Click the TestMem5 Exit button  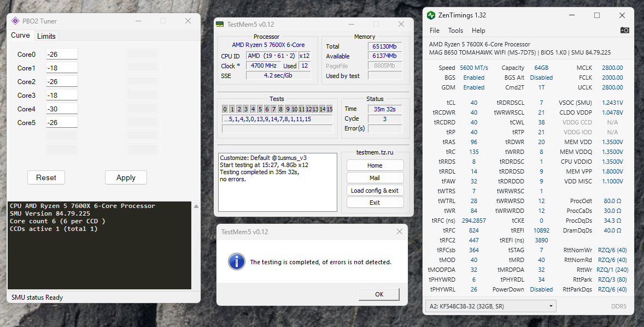coord(375,203)
